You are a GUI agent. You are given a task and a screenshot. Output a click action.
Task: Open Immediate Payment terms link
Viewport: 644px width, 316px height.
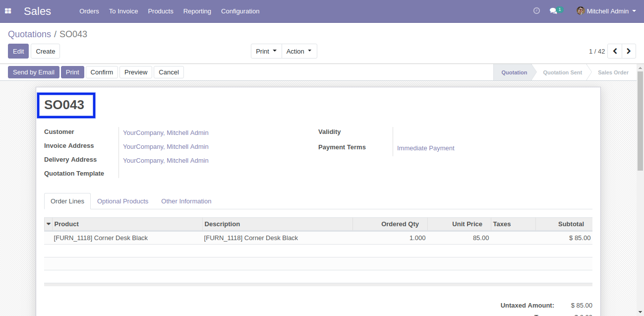(425, 148)
